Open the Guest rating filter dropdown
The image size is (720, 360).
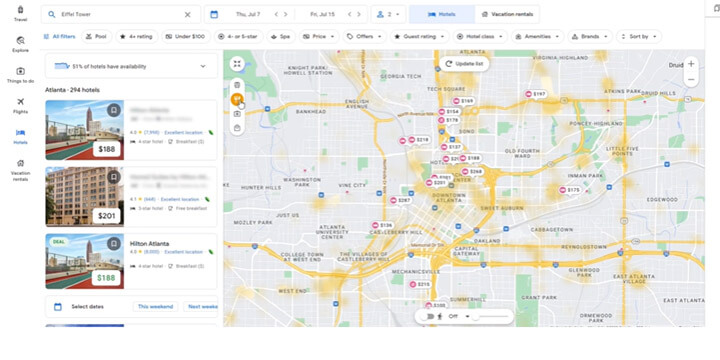coord(419,36)
